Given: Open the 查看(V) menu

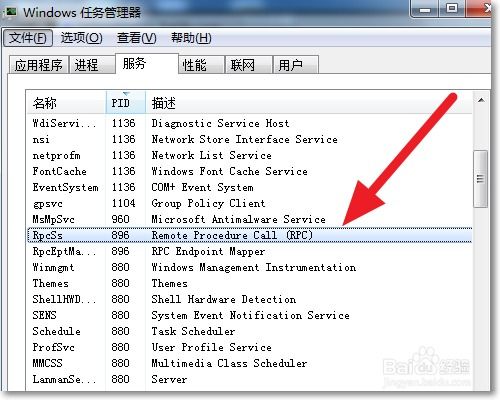Looking at the screenshot, I should point(136,38).
